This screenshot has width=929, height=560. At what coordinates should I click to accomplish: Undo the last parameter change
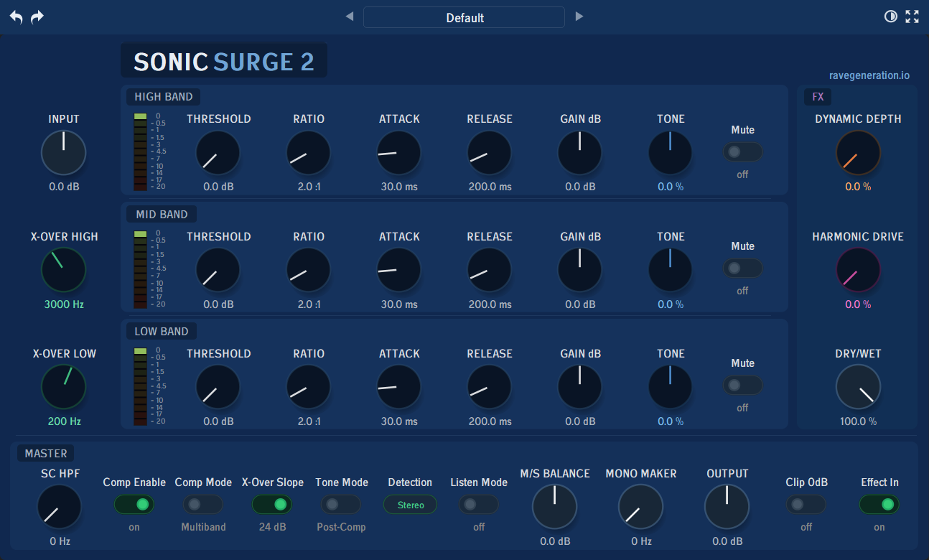tap(15, 16)
